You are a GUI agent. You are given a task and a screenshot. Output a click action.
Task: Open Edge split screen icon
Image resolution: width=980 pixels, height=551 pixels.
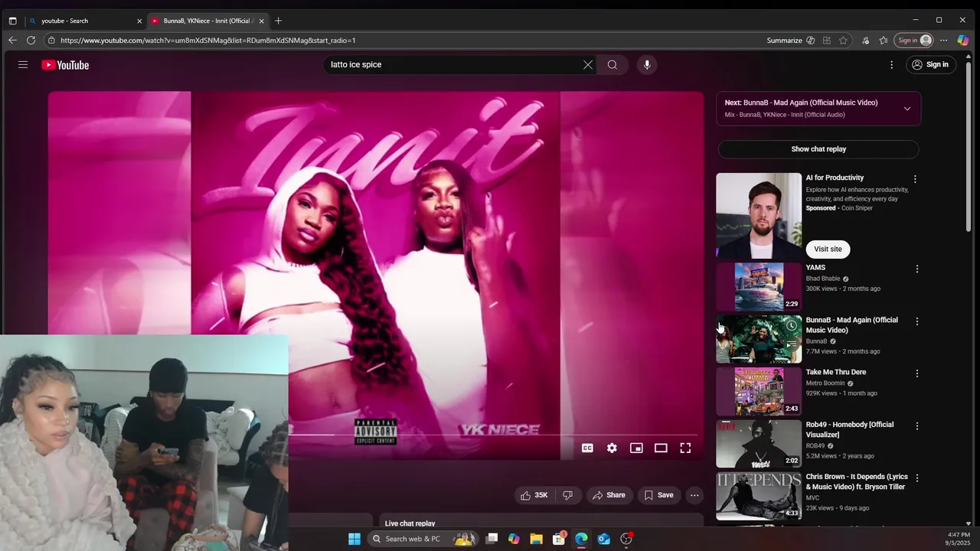point(827,41)
